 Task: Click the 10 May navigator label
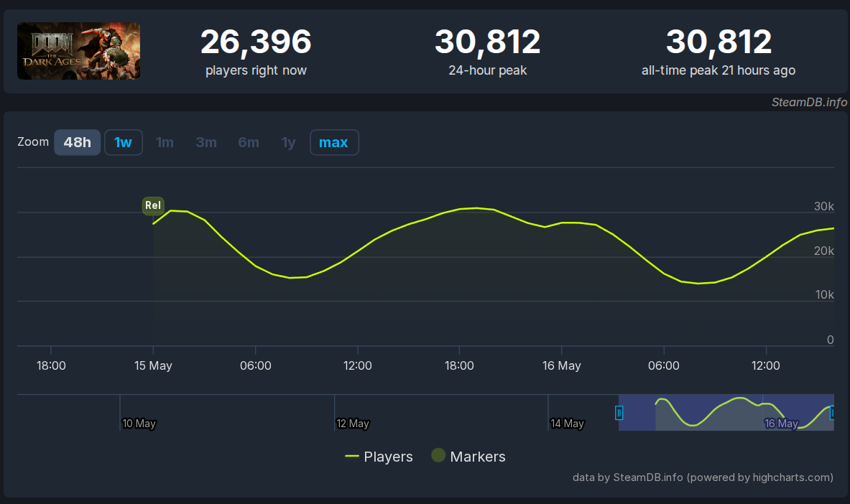pos(139,424)
